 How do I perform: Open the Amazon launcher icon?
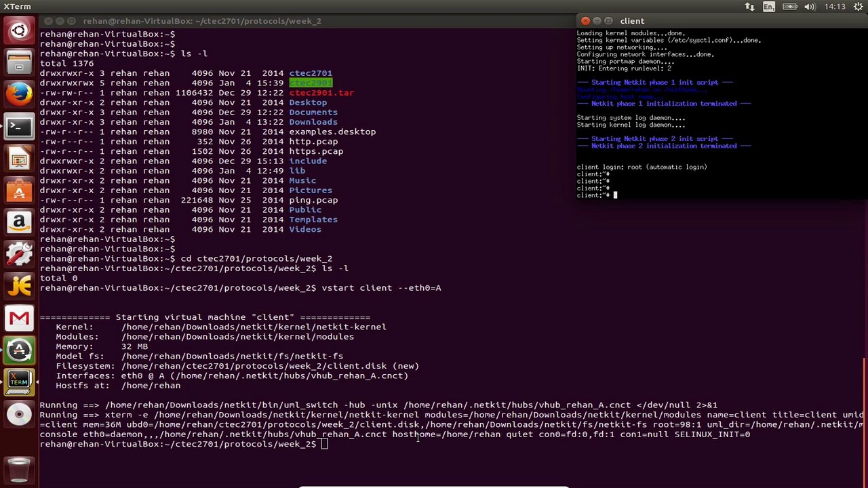pyautogui.click(x=19, y=223)
